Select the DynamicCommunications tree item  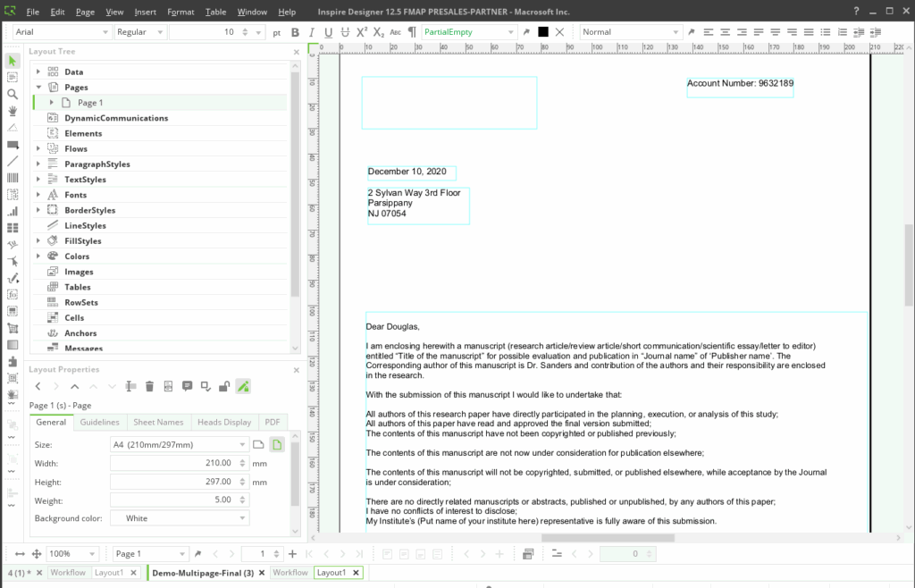coord(116,118)
